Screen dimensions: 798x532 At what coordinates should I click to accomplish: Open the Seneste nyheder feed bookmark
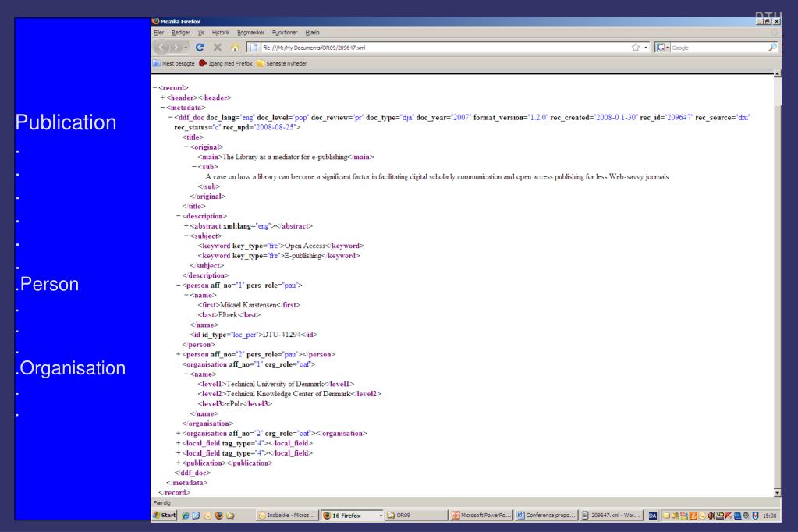282,64
